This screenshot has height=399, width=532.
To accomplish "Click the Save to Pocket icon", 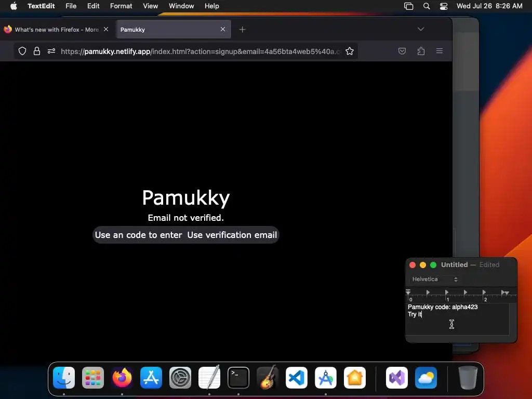I will 402,51.
